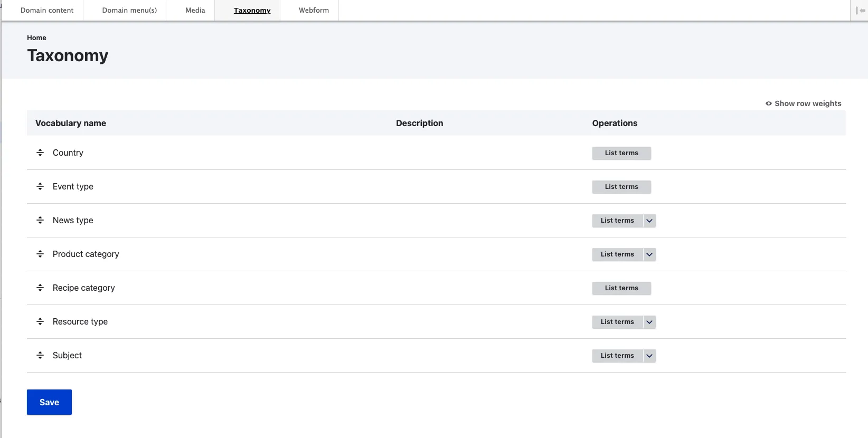Screen dimensions: 868x438
Task: Click Product category row drag handle
Action: click(40, 254)
